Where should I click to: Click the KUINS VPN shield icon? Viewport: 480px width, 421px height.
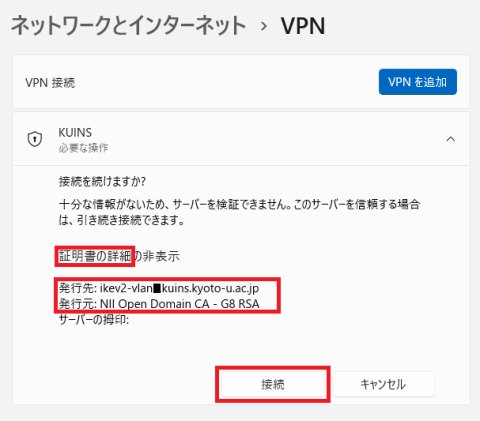coord(35,139)
